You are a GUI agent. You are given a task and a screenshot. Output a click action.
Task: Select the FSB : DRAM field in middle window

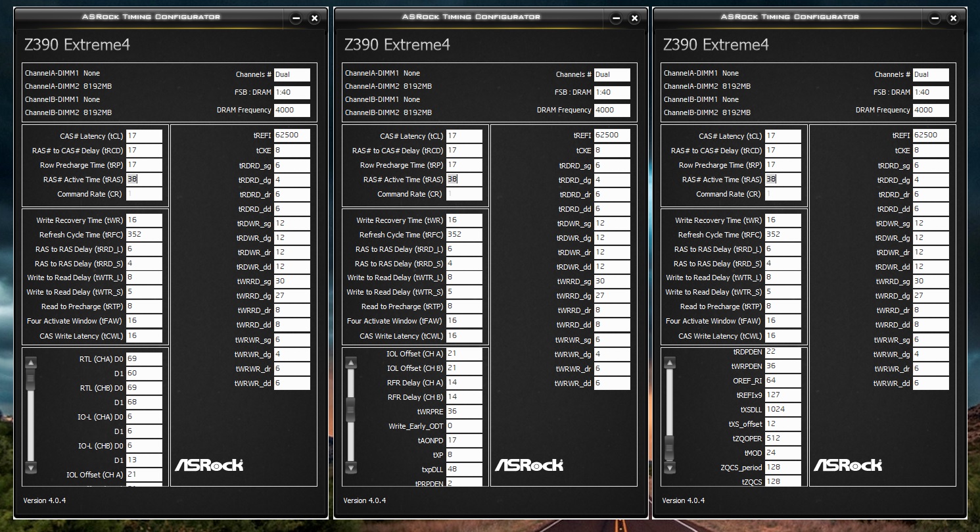612,93
